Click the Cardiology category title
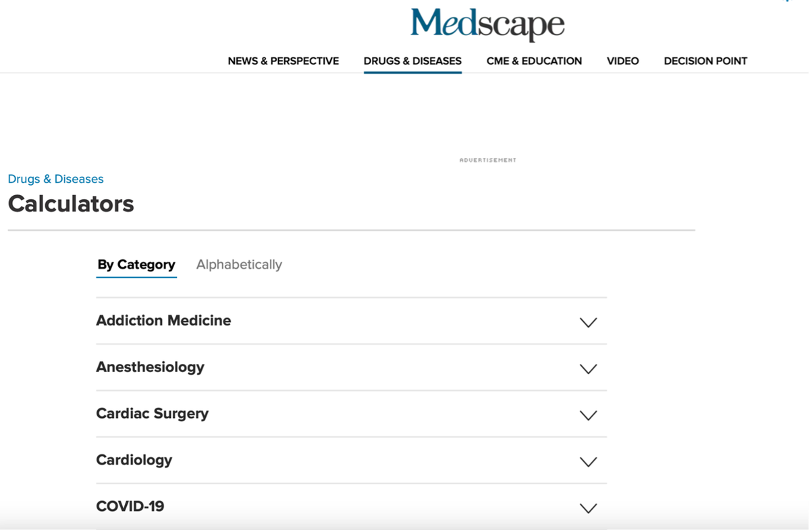The height and width of the screenshot is (532, 810). coord(134,460)
